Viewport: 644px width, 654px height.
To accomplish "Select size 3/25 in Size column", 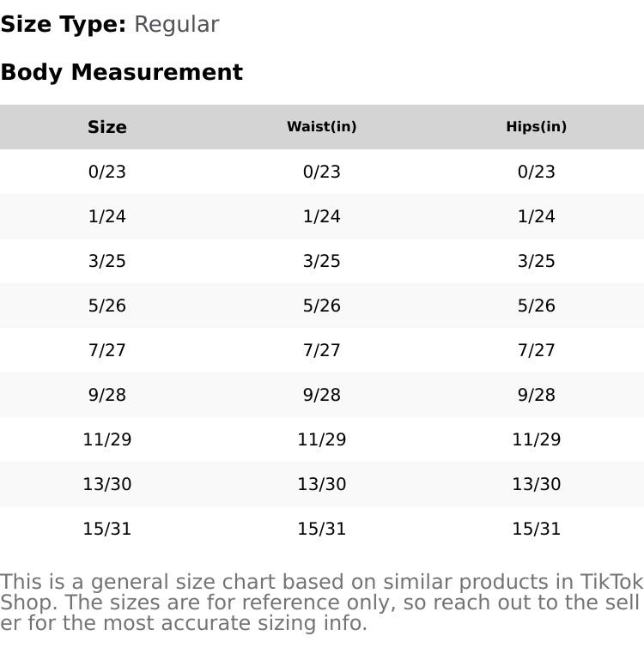I will coord(107,261).
